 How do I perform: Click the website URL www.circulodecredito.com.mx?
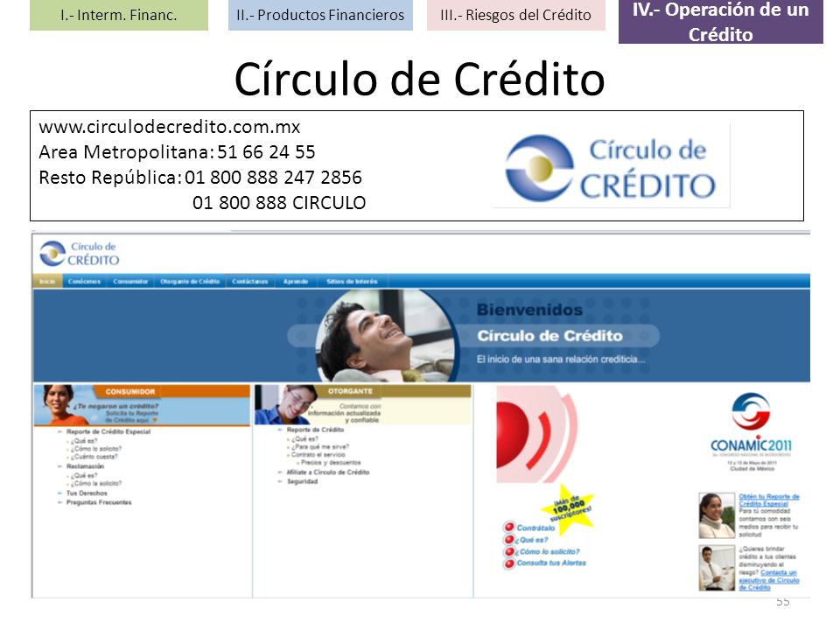pyautogui.click(x=169, y=127)
